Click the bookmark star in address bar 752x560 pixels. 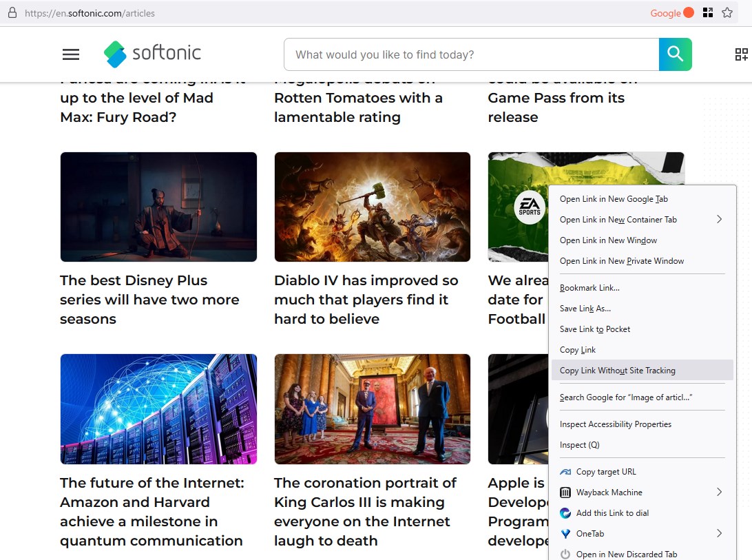click(x=727, y=13)
